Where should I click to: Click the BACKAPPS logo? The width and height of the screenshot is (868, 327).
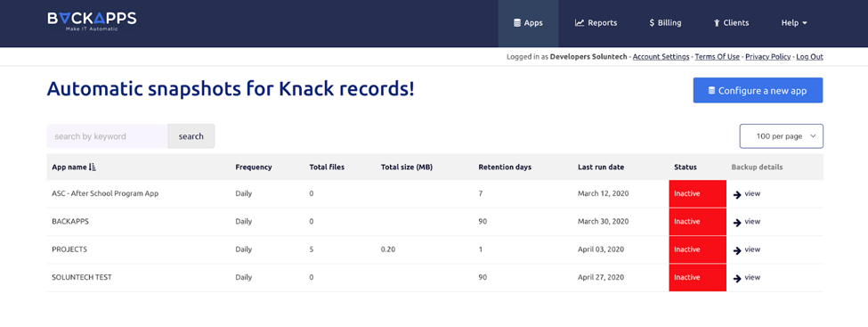point(92,20)
